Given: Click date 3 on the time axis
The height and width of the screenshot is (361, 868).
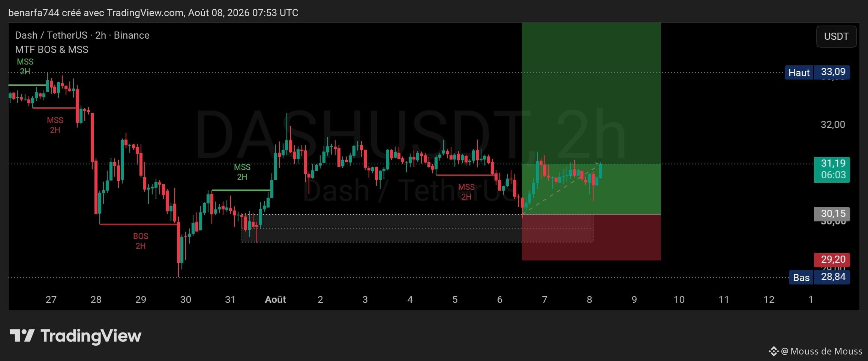Looking at the screenshot, I should point(365,299).
